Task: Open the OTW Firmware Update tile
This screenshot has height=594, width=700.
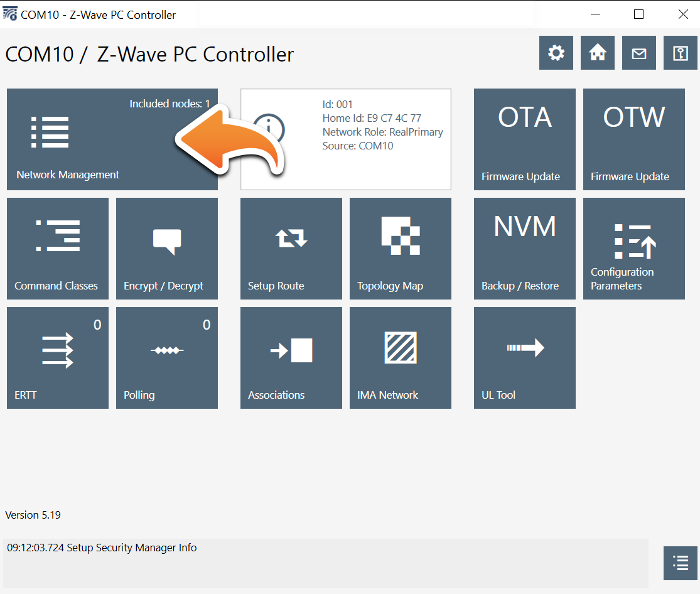Action: (x=634, y=139)
